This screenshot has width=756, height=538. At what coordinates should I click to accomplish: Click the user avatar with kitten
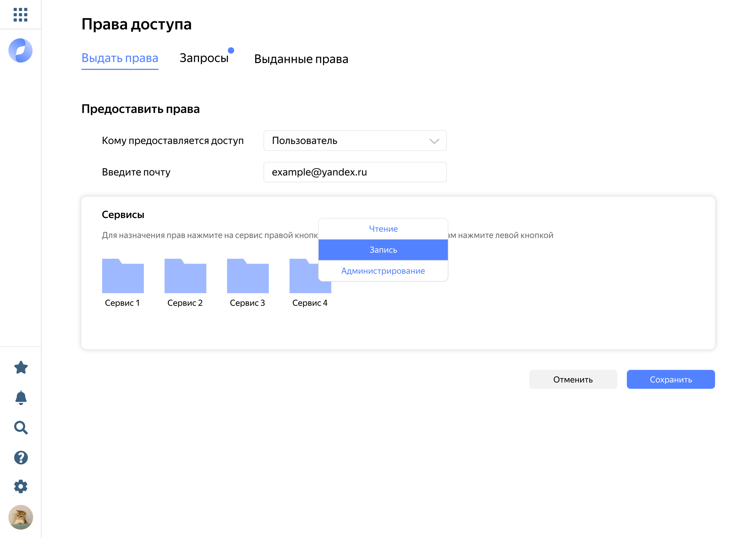pos(21,517)
